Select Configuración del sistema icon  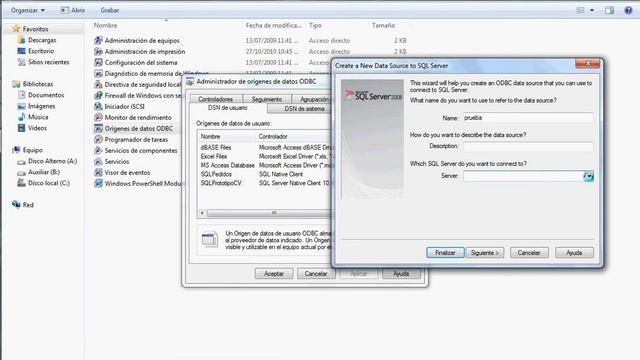[98, 62]
